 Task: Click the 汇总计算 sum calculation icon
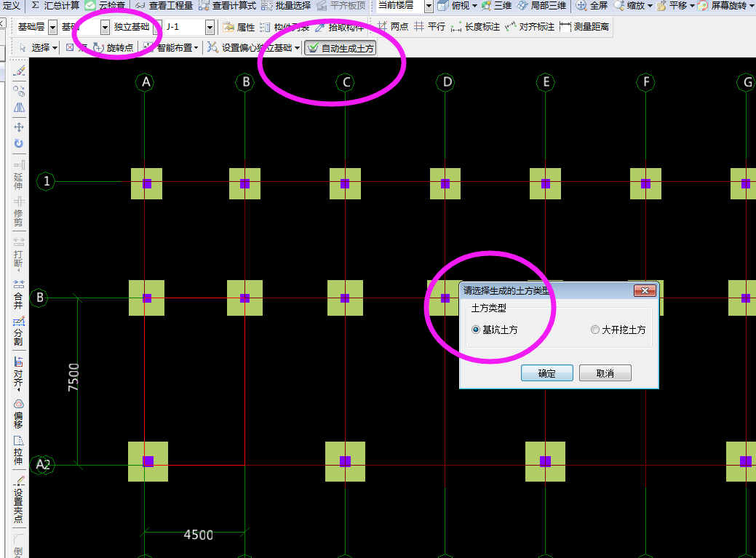[x=35, y=5]
